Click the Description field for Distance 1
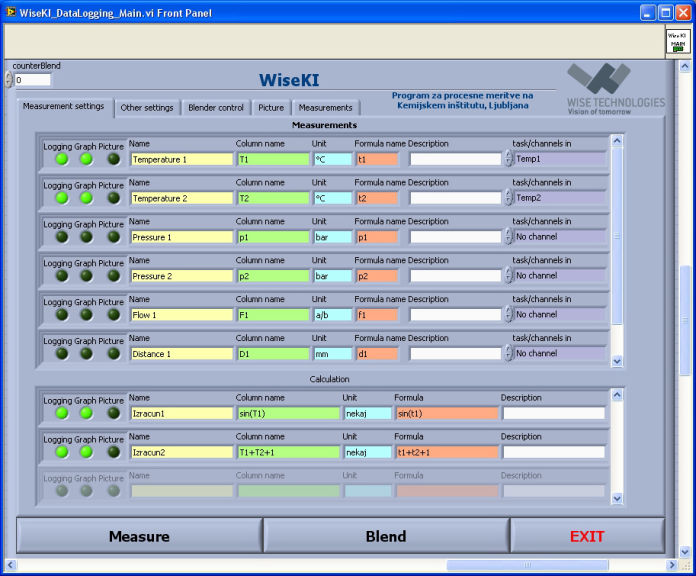The height and width of the screenshot is (576, 696). coord(455,354)
